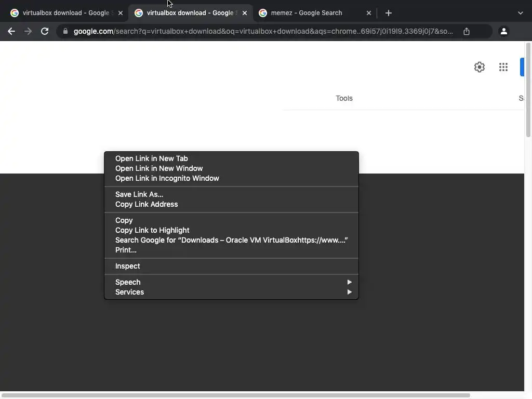Screen dimensions: 532x399
Task: Choose Open Link in New Tab
Action: click(x=231, y=158)
